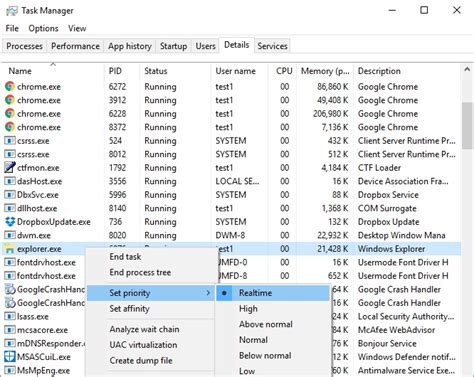Expand the Set priority submenu arrow
Screen dimensions: 474x377
[208, 293]
